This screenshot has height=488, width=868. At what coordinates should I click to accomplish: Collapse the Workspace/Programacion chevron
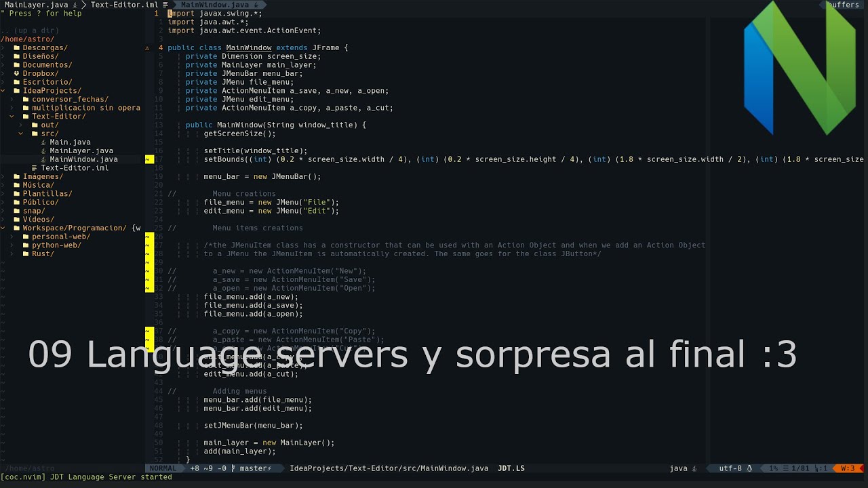3,228
